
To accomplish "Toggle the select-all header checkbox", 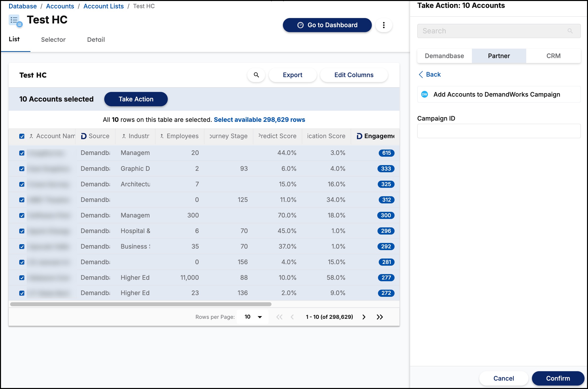I will [22, 136].
